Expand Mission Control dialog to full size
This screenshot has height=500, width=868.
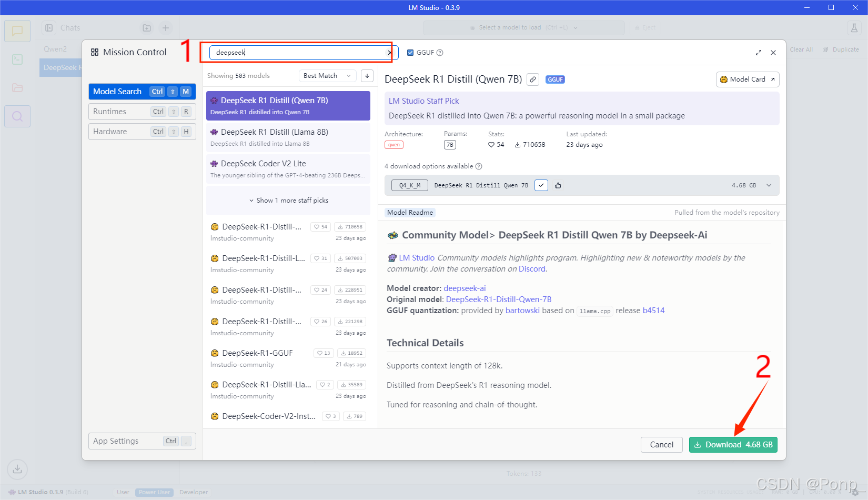[759, 53]
